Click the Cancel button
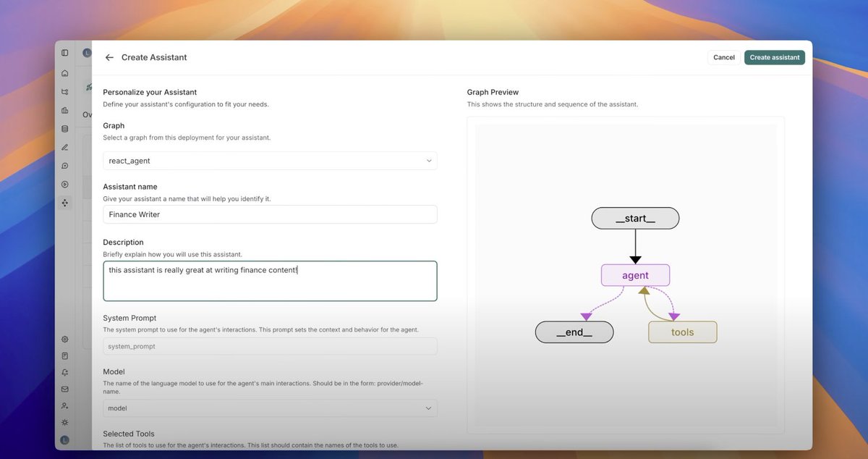 (723, 57)
